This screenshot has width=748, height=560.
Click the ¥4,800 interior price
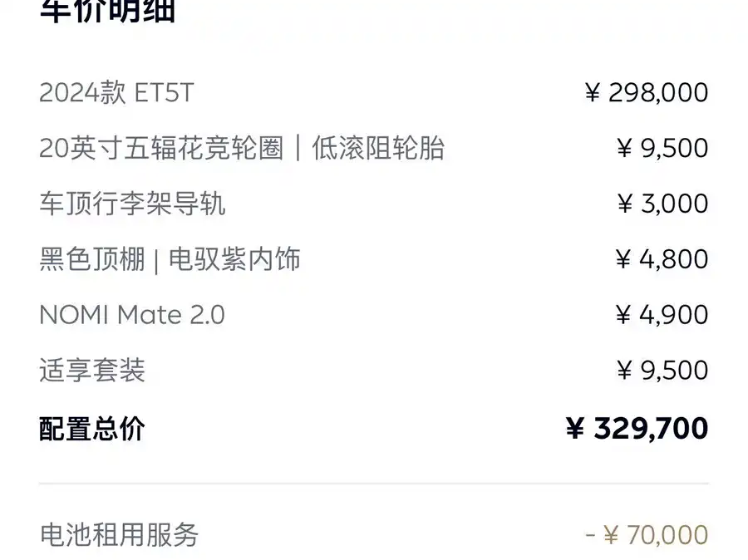(662, 260)
